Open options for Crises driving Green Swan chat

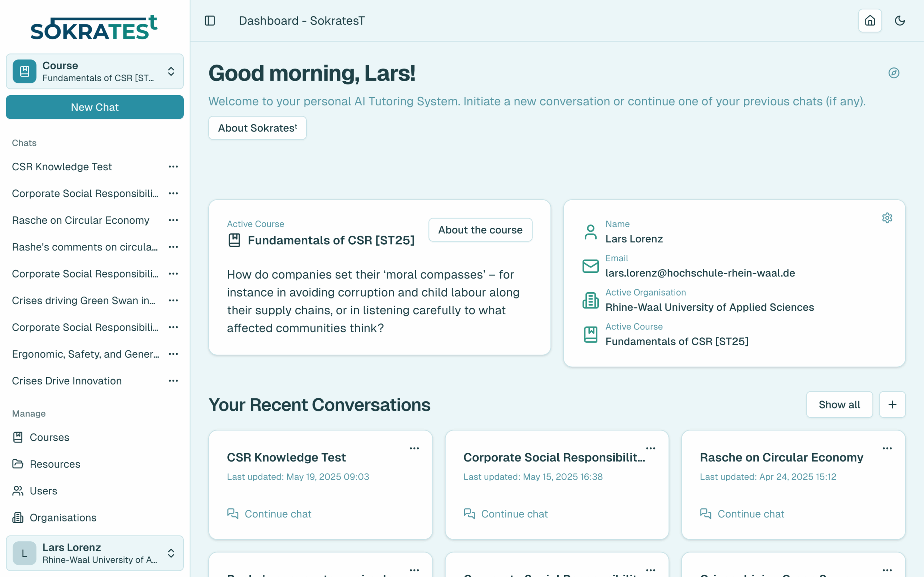(173, 301)
